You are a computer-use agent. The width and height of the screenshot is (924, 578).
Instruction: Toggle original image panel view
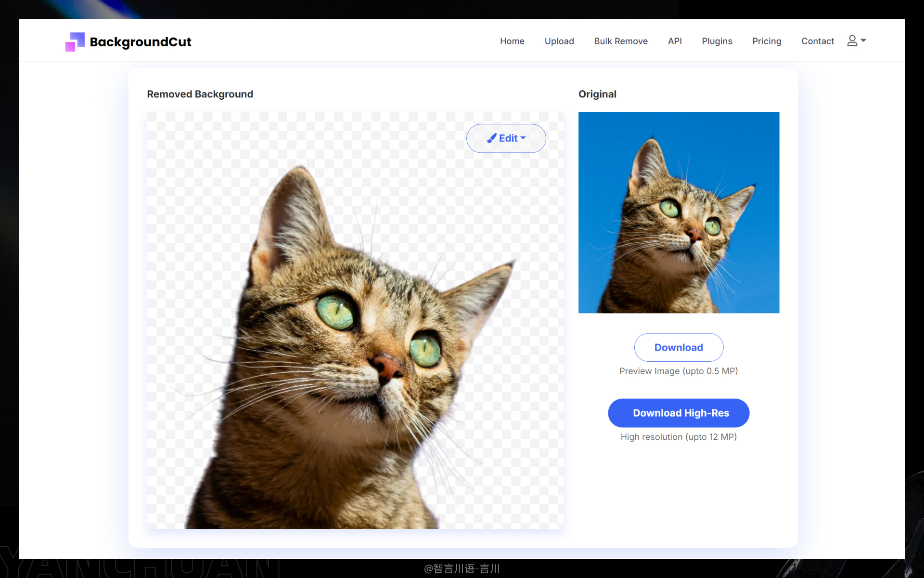(597, 94)
